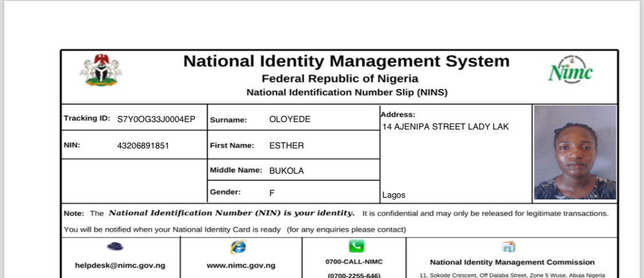
Task: Click the Nigerian coat of arms emblem
Action: pyautogui.click(x=101, y=71)
